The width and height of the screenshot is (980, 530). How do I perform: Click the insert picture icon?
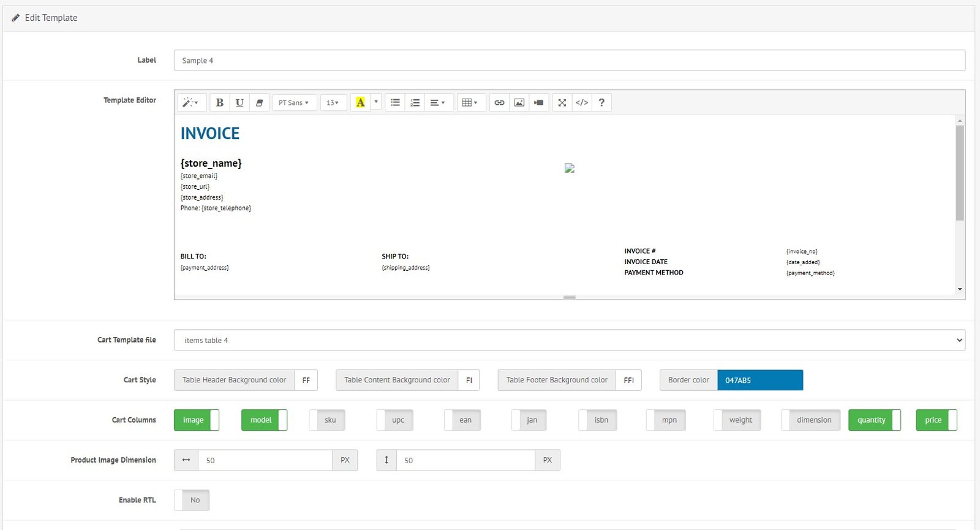click(x=519, y=102)
